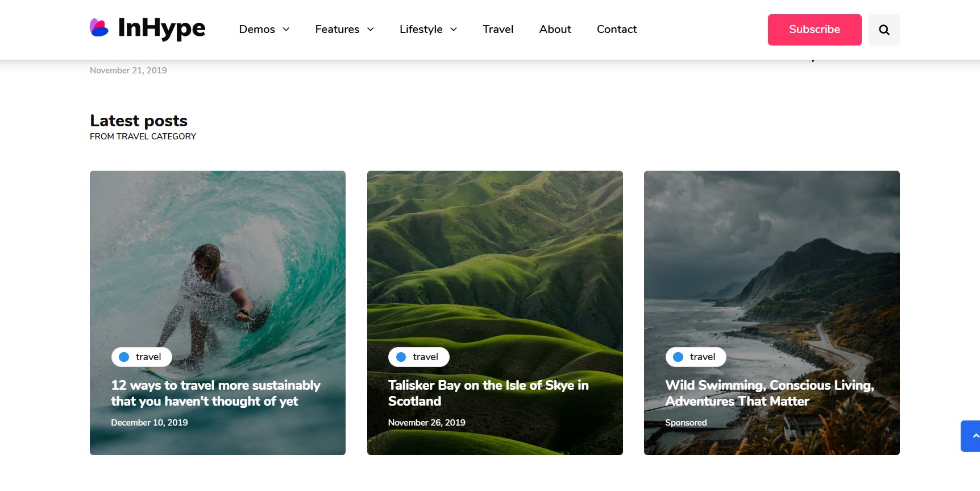Image resolution: width=980 pixels, height=491 pixels.
Task: Click the InHype logo icon
Action: pos(99,28)
